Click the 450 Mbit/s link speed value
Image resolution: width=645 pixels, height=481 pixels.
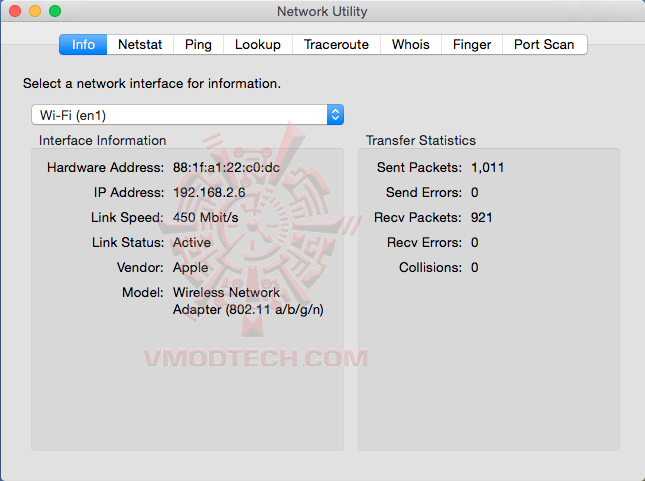click(x=207, y=218)
